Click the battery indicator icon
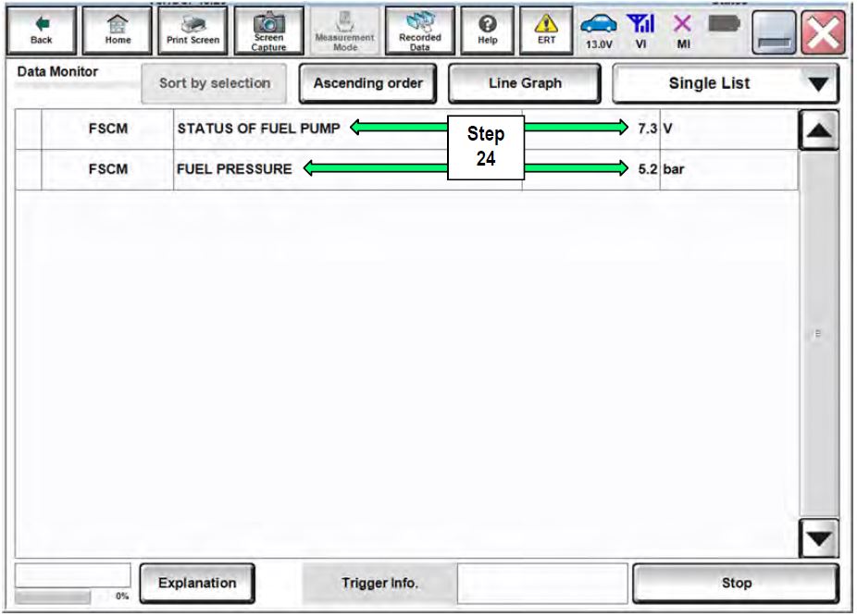This screenshot has width=857, height=616. [x=724, y=23]
